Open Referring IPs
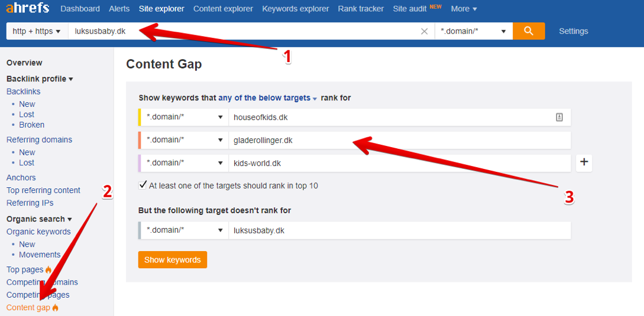Image resolution: width=644 pixels, height=316 pixels. 30,203
